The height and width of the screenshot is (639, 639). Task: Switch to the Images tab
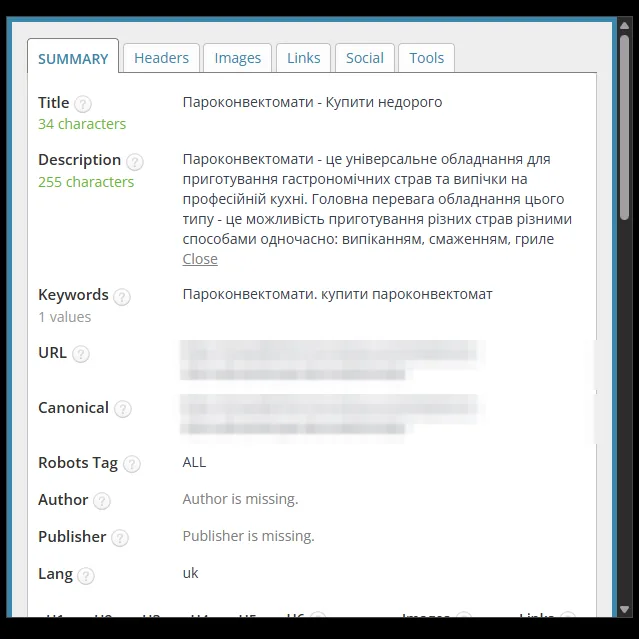[x=238, y=58]
